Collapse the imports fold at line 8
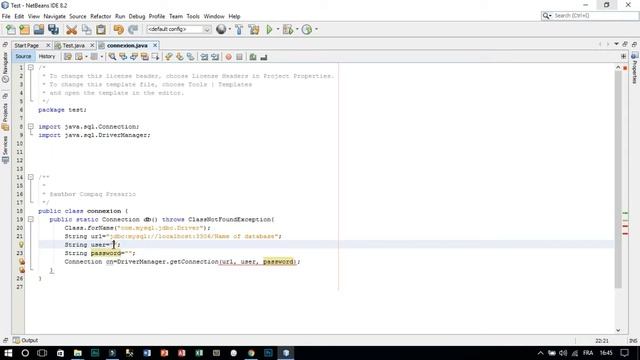The image size is (640, 360). point(31,127)
